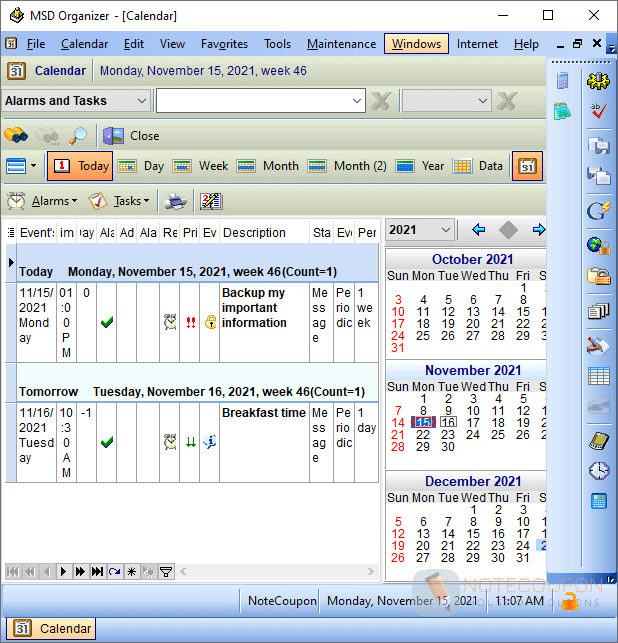Open the File menu
Image resolution: width=618 pixels, height=643 pixels.
click(x=36, y=44)
